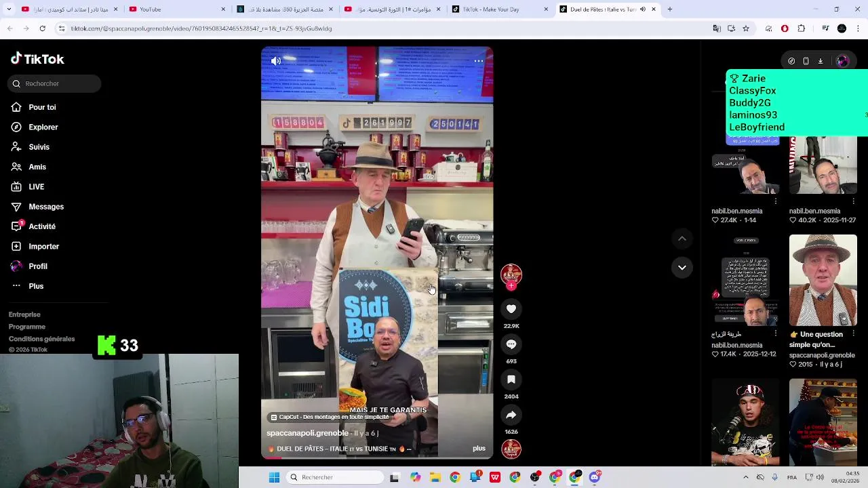This screenshot has width=868, height=488.
Task: Open the WPS Office taskbar icon
Action: click(495, 477)
